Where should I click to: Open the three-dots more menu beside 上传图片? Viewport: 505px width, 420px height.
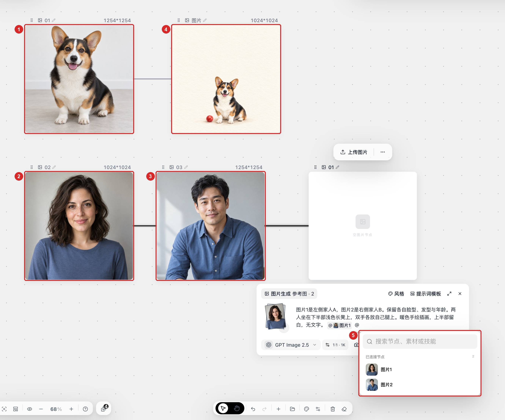point(383,152)
